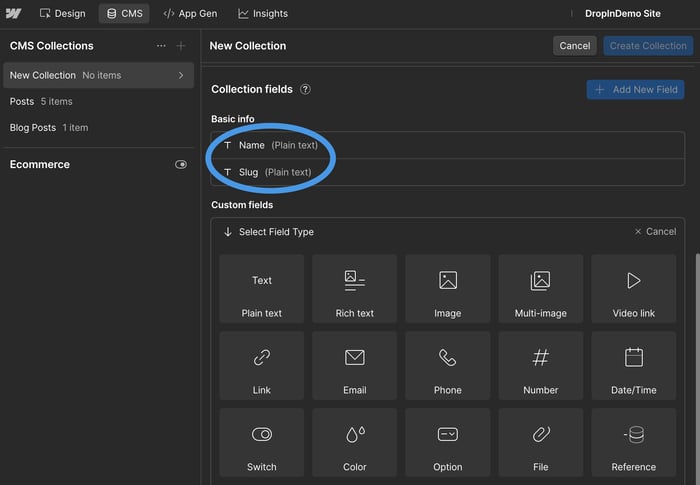Choose the Phone field type

point(448,366)
